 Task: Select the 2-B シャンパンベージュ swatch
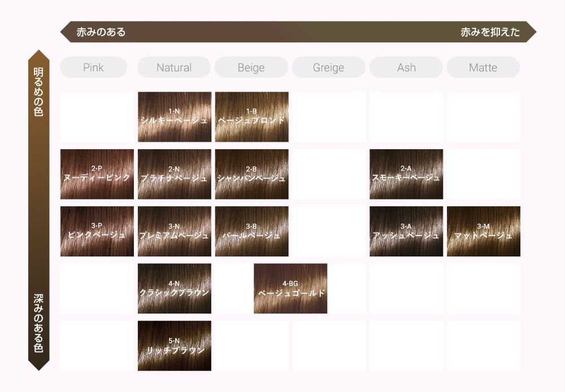[252, 174]
